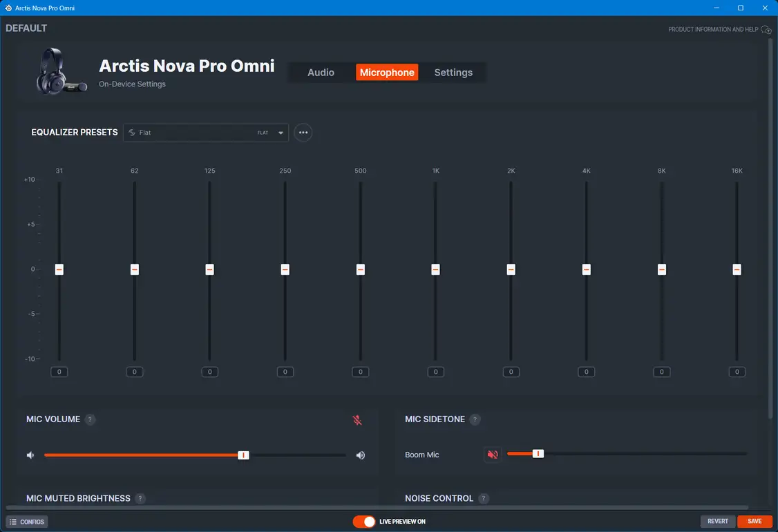Click the DEFAULT configuration name
The width and height of the screenshot is (778, 532).
coord(26,28)
